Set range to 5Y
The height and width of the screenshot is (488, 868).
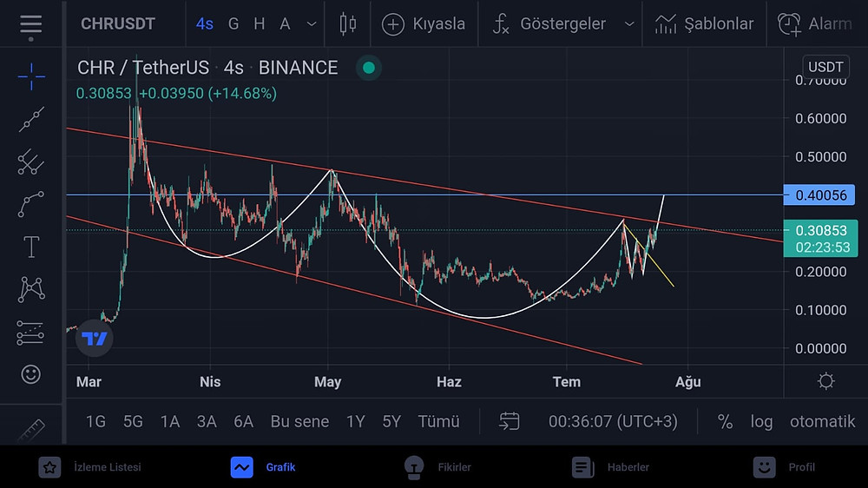click(x=391, y=421)
